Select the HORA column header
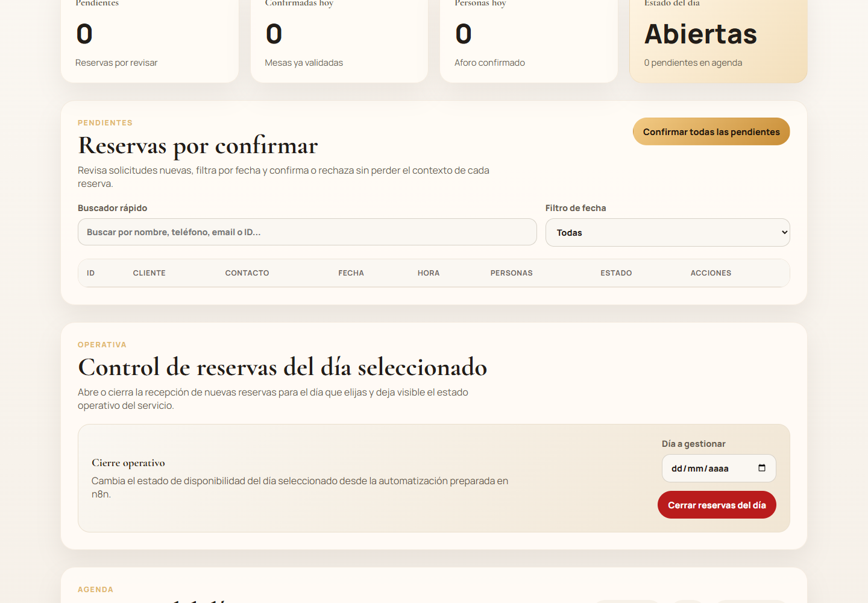Viewport: 868px width, 603px height. pos(429,273)
